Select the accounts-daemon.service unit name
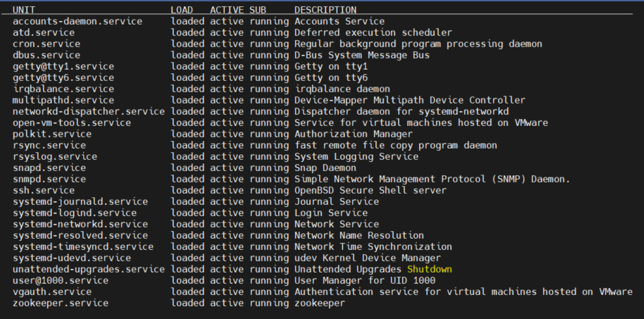Viewport: 644px width, 319px height. click(77, 21)
